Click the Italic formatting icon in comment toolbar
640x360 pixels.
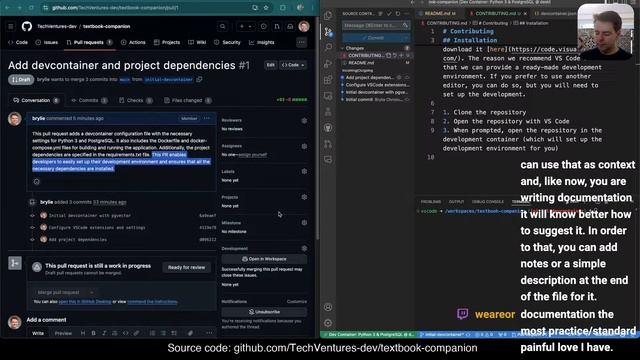pyautogui.click(x=104, y=333)
